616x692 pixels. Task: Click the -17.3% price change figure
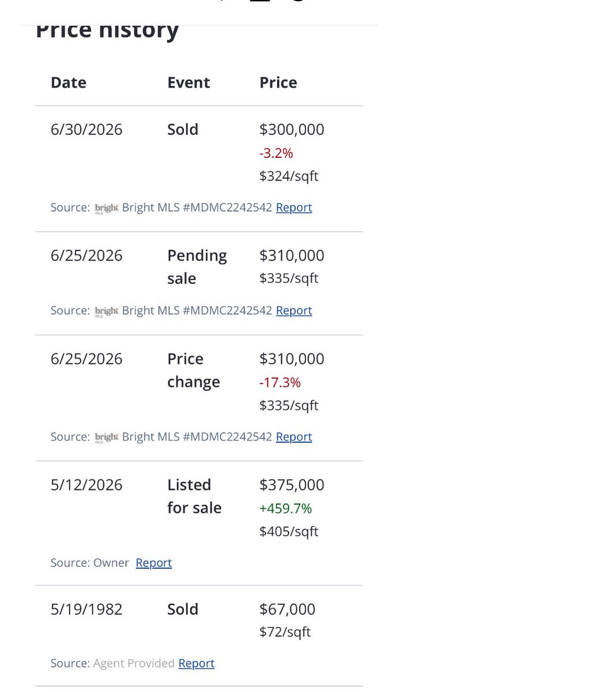click(280, 382)
